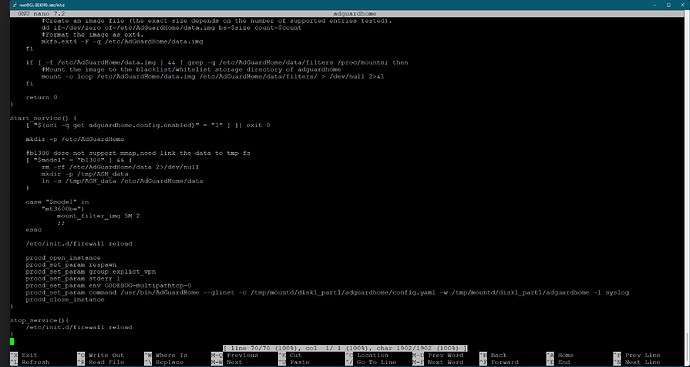
Task: Place cursor on 'does not support mmap' comment
Action: [138, 153]
